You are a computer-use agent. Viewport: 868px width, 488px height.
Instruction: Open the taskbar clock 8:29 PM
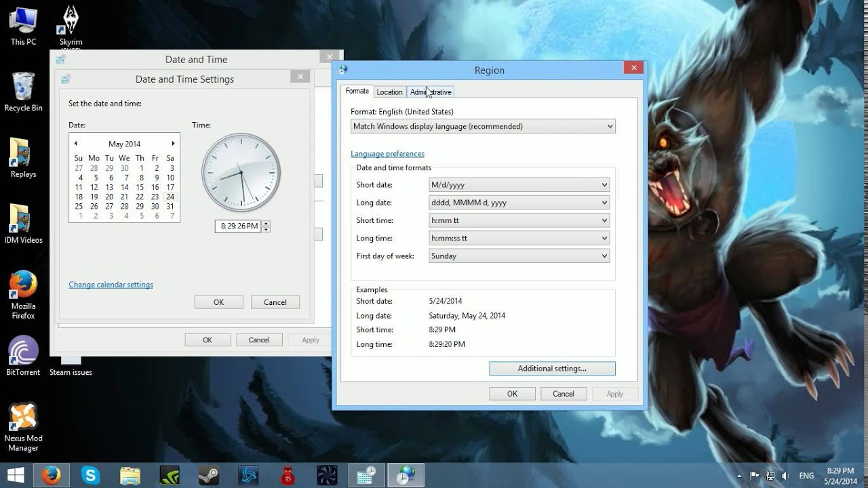840,476
